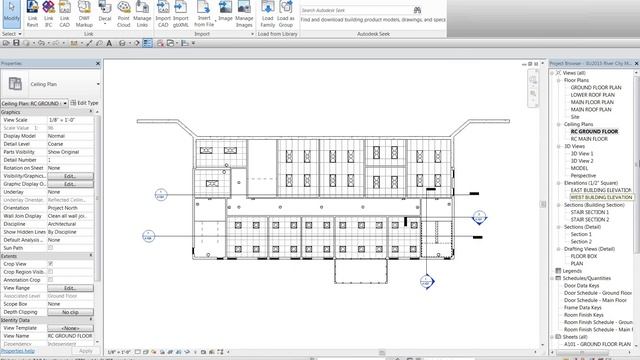Click the Properties panel vertical scrollbar
The image size is (640, 360).
point(98,198)
